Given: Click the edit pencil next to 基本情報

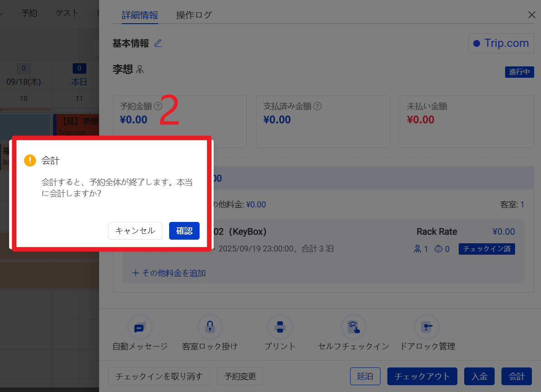Looking at the screenshot, I should [x=158, y=43].
